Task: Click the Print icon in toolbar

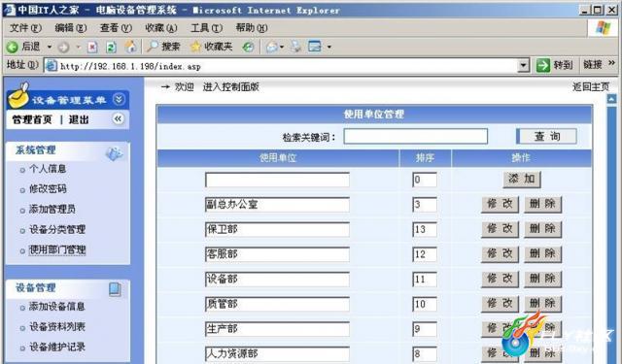Action: 295,47
